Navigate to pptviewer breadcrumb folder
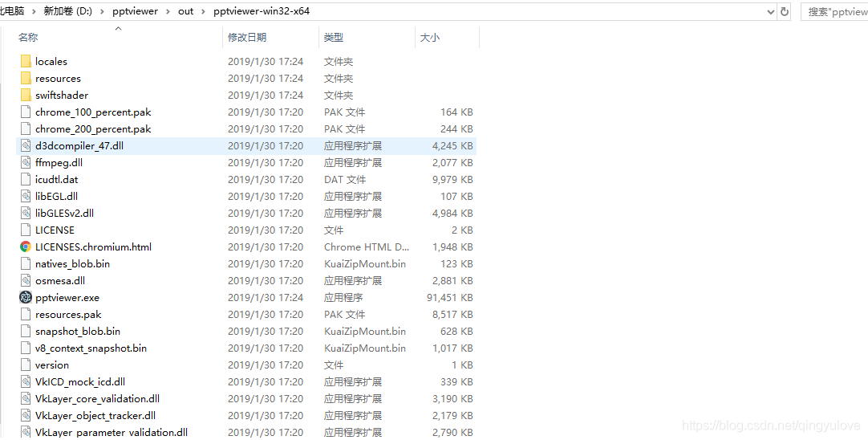The height and width of the screenshot is (440, 868). pos(135,11)
